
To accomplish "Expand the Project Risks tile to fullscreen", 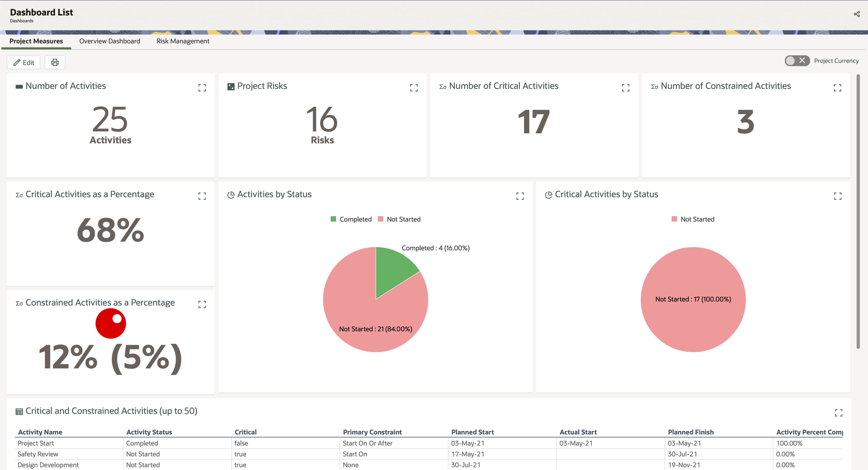I will pyautogui.click(x=413, y=87).
